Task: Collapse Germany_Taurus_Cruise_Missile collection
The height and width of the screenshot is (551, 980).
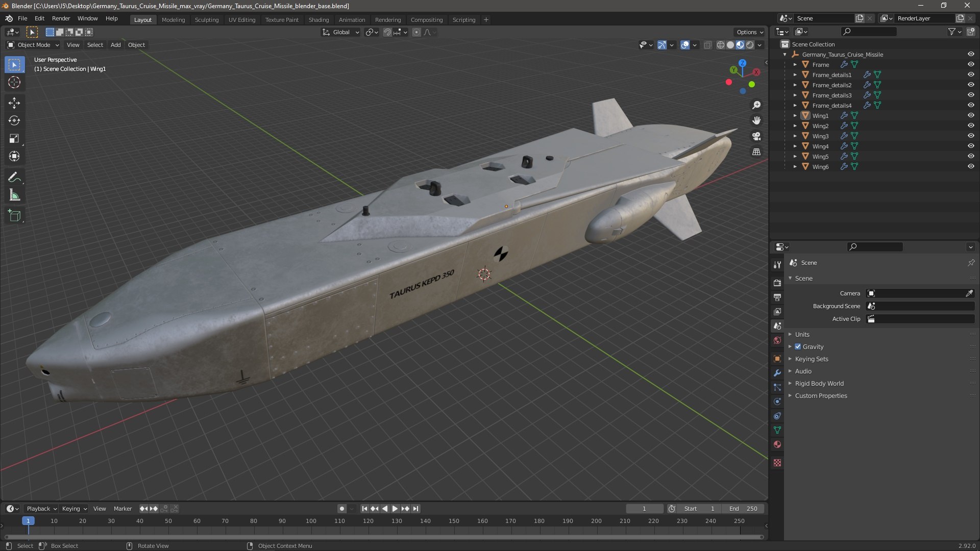Action: click(785, 55)
